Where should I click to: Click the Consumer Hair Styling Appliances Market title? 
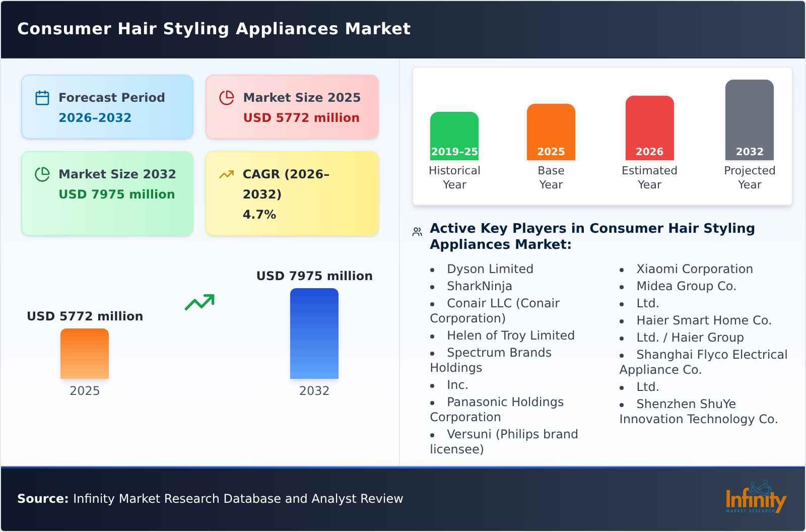[x=214, y=29]
